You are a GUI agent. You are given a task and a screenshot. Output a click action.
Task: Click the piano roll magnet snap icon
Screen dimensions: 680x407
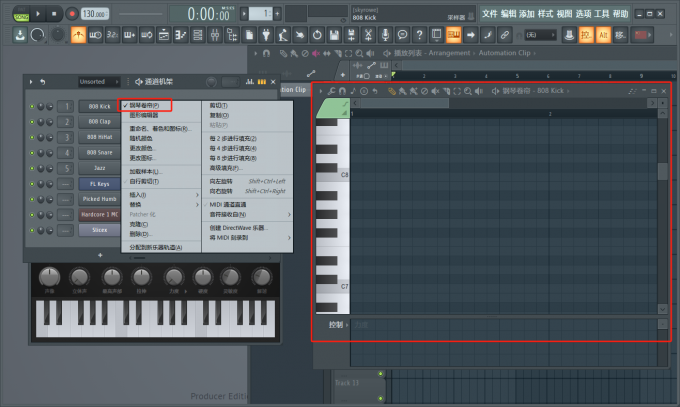point(342,91)
